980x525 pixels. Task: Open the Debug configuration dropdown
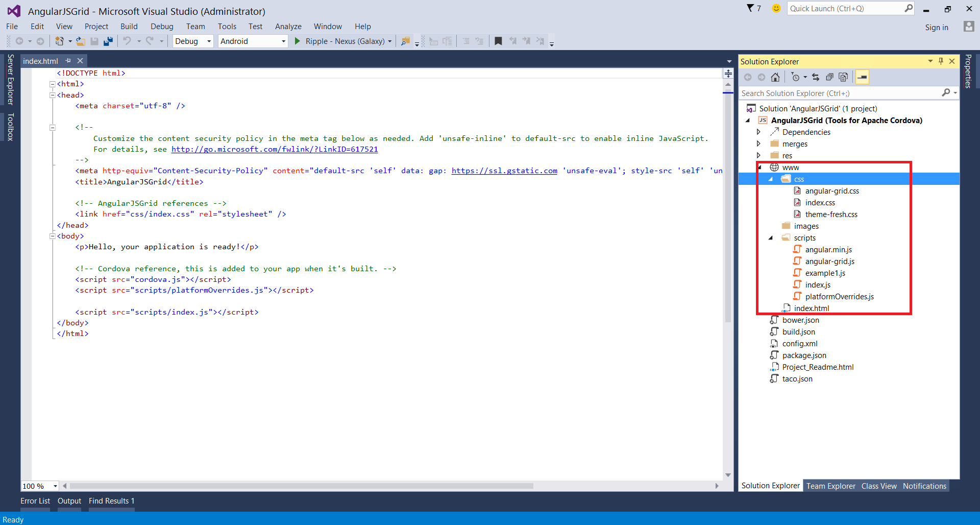[209, 41]
